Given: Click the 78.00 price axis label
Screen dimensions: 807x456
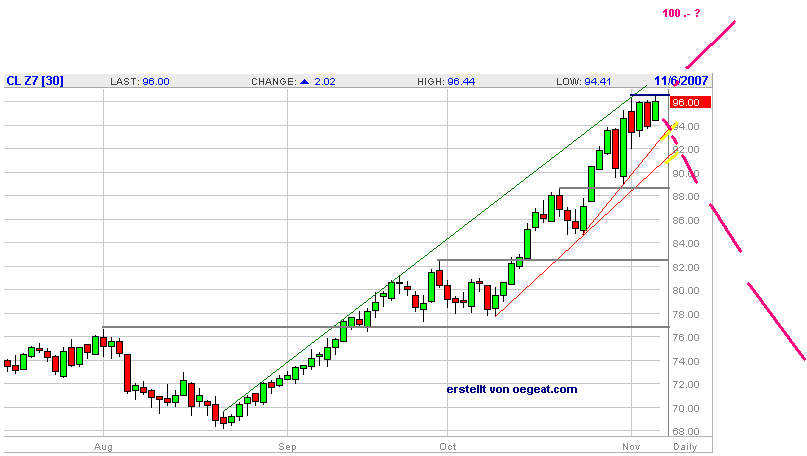Looking at the screenshot, I should point(686,314).
